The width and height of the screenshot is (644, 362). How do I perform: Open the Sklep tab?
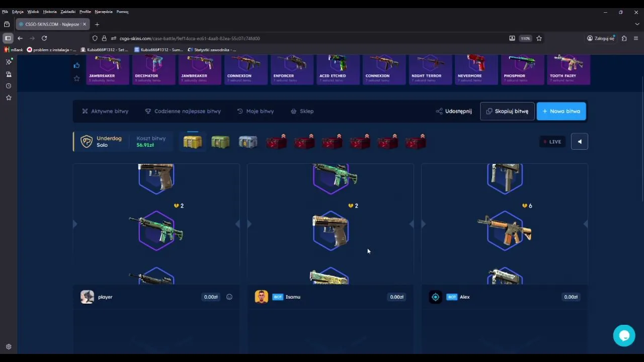point(302,111)
